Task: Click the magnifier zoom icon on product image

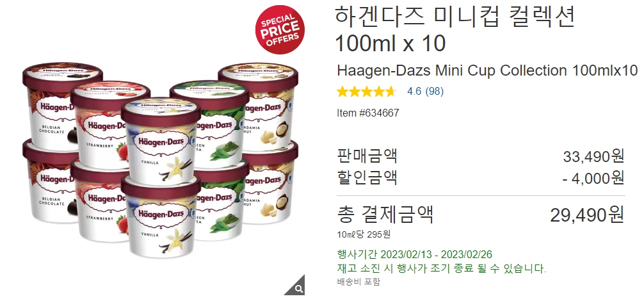Action: point(298,287)
